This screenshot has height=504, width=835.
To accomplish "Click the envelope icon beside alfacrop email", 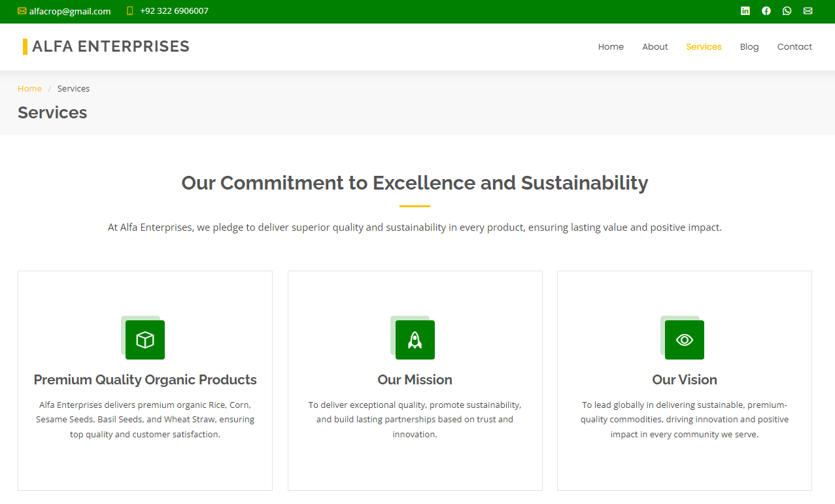I will [x=22, y=11].
